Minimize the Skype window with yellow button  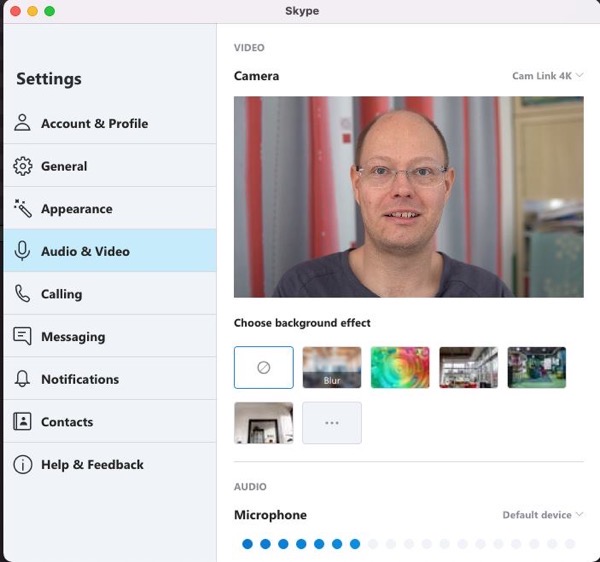(33, 11)
